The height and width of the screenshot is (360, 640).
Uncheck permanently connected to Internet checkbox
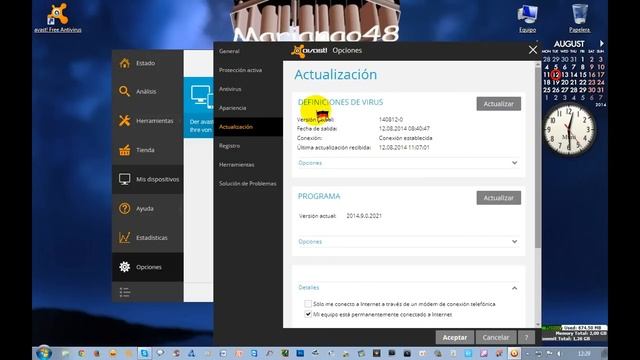(x=308, y=314)
